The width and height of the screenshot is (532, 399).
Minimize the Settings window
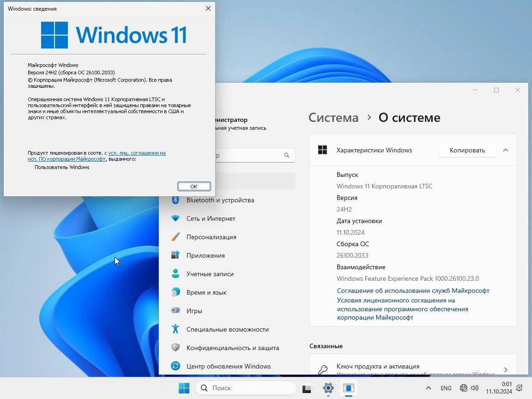click(x=475, y=90)
